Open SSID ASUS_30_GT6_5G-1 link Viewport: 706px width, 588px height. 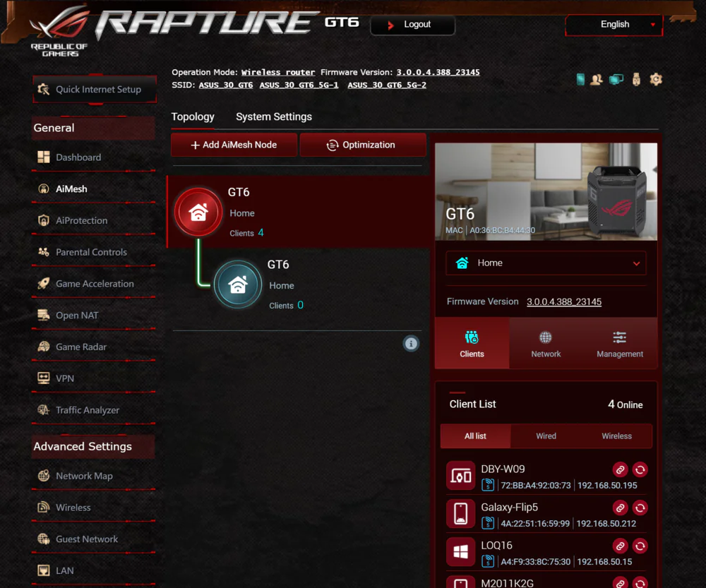coord(299,85)
